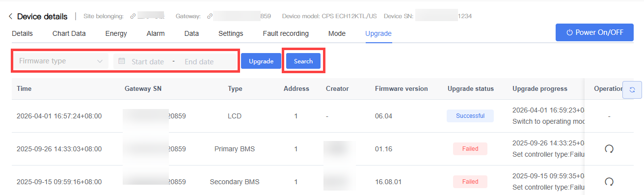
Task: Switch to the Alarm tab
Action: (x=156, y=33)
